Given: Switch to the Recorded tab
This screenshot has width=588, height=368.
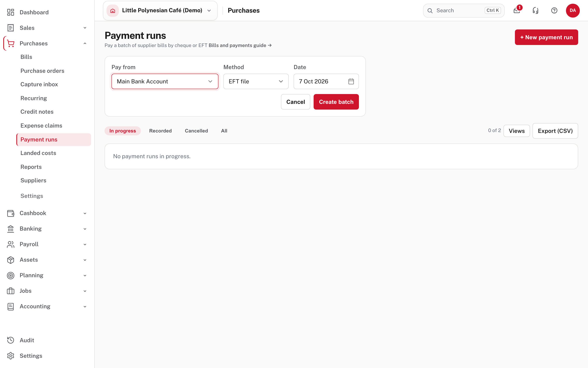Looking at the screenshot, I should 160,131.
